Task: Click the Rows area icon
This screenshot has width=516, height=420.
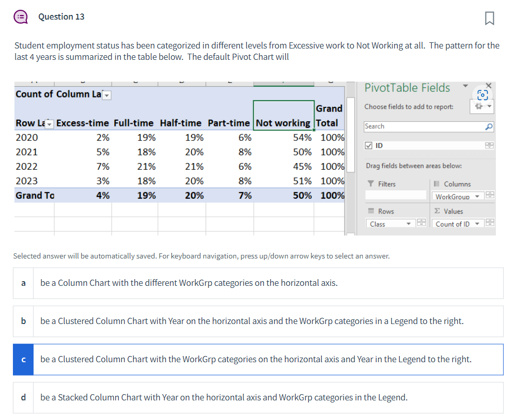Action: point(371,211)
